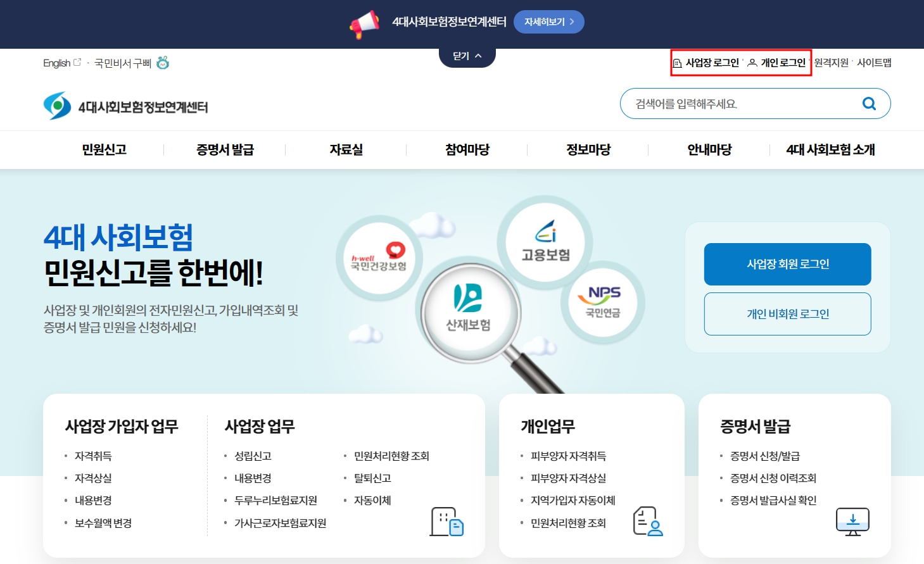Open the 증명서 발급 menu
This screenshot has width=924, height=564.
[x=225, y=149]
